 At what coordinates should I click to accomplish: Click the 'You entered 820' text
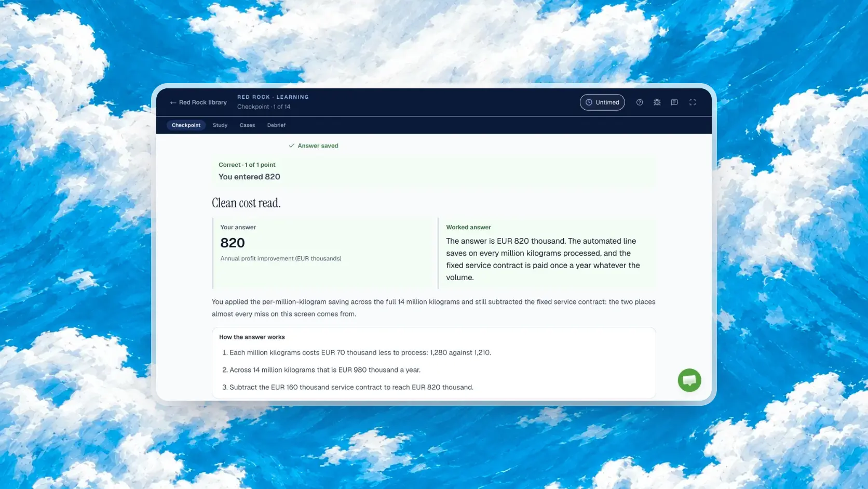(249, 177)
